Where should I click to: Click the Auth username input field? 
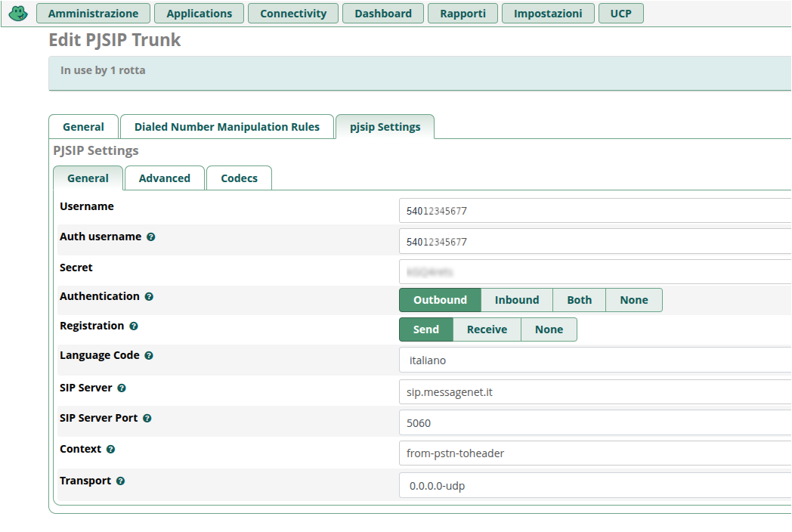[595, 242]
